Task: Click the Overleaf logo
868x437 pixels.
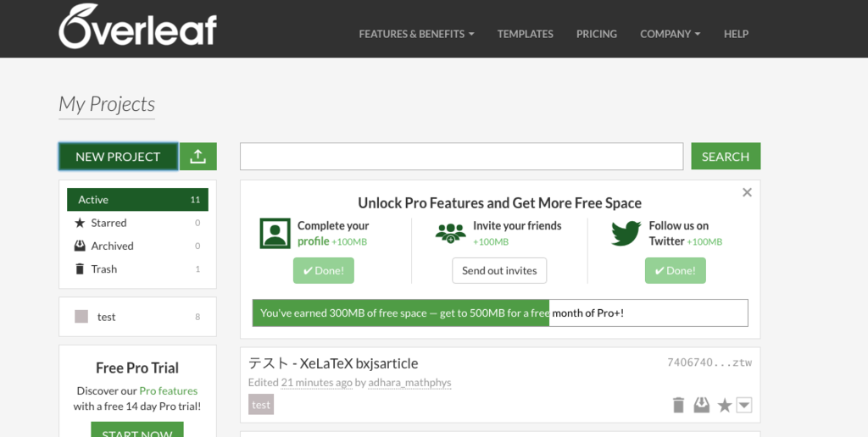Action: point(137,26)
